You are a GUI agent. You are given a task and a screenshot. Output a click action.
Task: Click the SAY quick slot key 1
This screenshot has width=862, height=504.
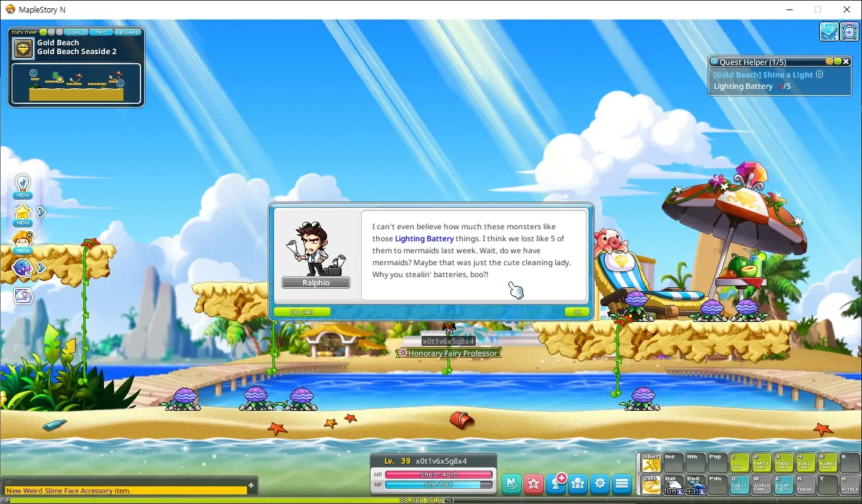pos(740,463)
